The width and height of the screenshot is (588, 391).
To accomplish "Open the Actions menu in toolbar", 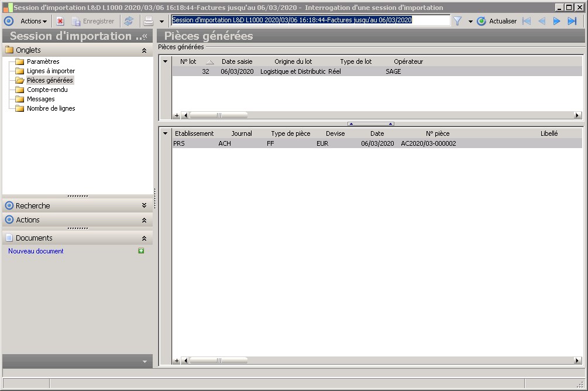I will click(33, 22).
